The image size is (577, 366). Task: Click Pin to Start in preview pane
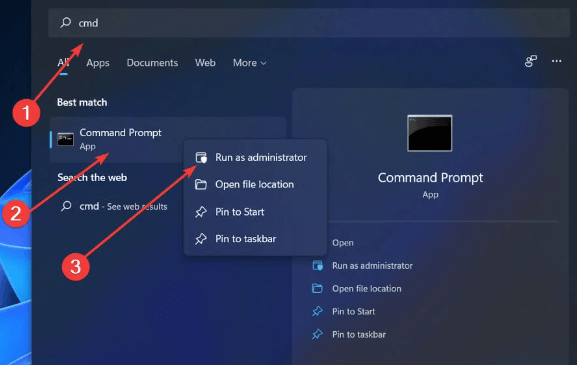click(353, 312)
